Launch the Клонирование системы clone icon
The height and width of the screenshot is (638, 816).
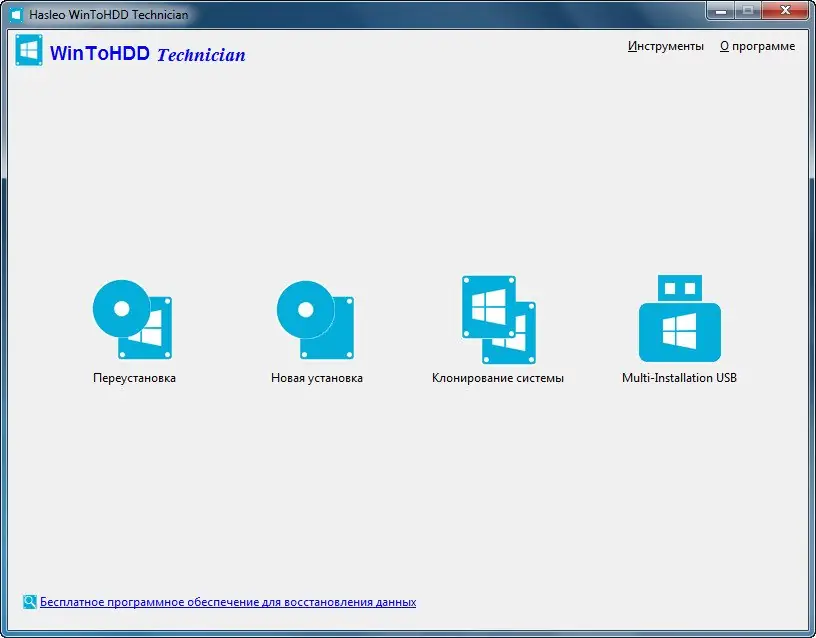tap(497, 318)
